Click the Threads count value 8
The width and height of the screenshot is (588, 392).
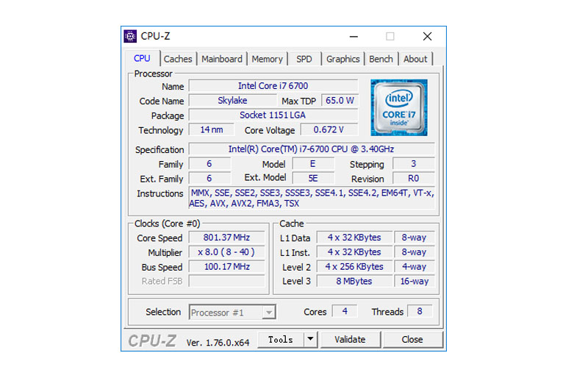tap(420, 311)
